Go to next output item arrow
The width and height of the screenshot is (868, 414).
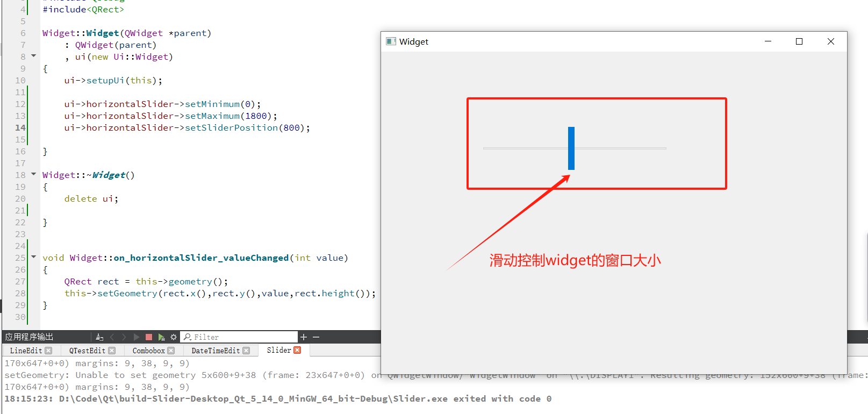tap(124, 337)
